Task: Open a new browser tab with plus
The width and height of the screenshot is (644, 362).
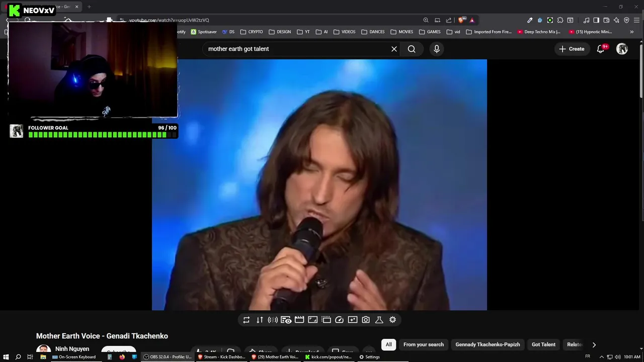Action: (x=89, y=7)
